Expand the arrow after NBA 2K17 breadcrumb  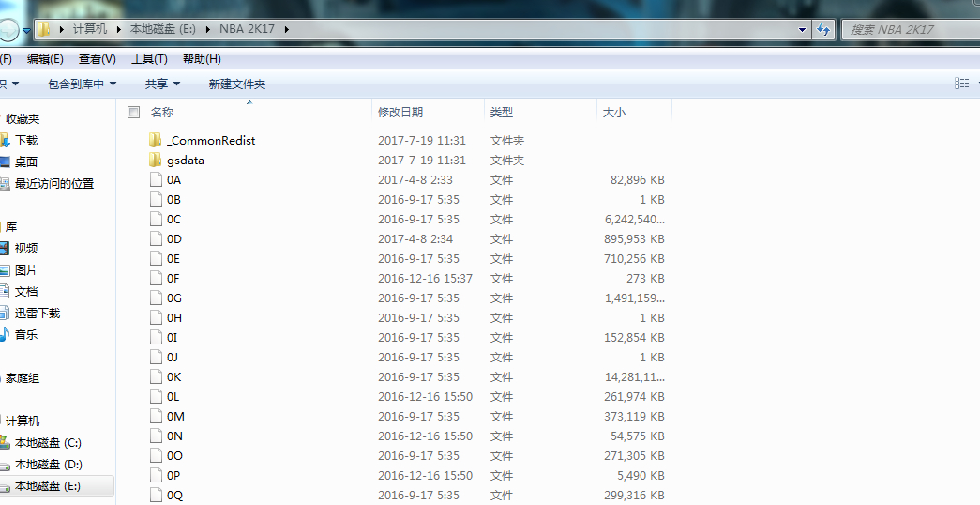286,29
